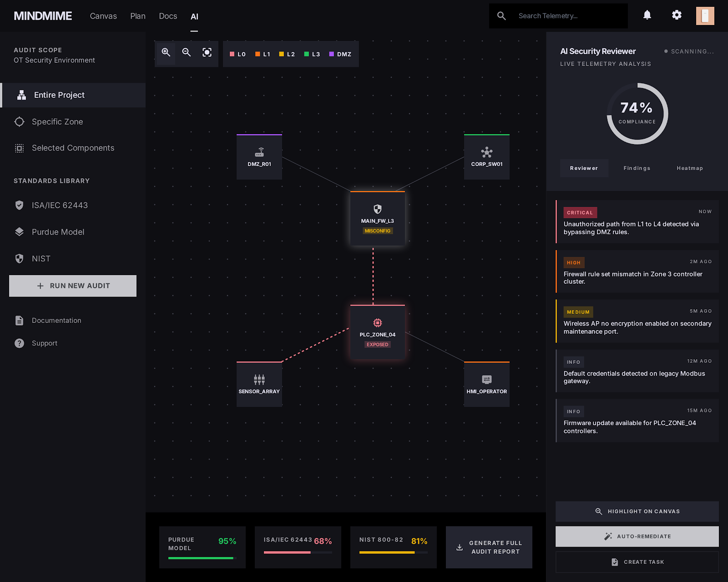Open the ISA/IEC 62443 standards library
Image resolution: width=728 pixels, height=582 pixels.
point(59,205)
